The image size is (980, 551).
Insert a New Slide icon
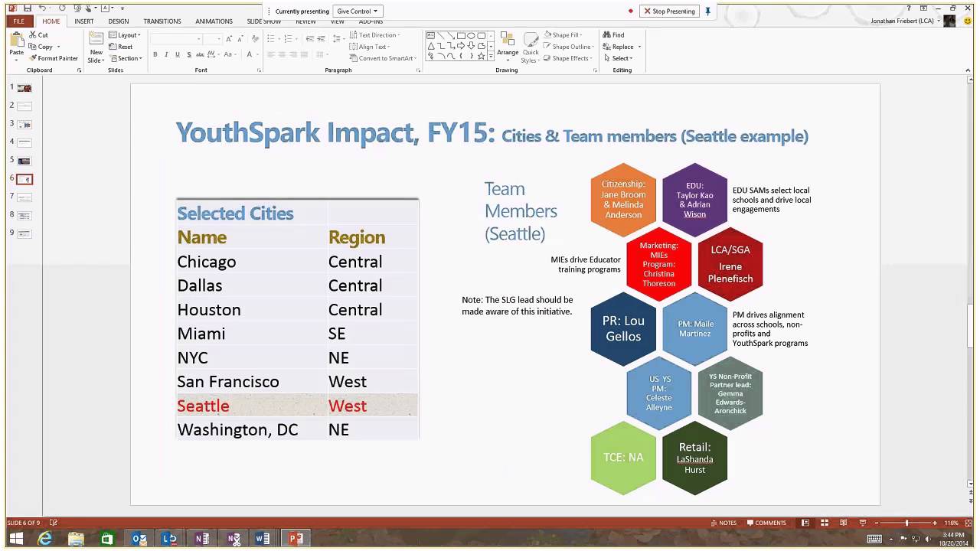96,40
